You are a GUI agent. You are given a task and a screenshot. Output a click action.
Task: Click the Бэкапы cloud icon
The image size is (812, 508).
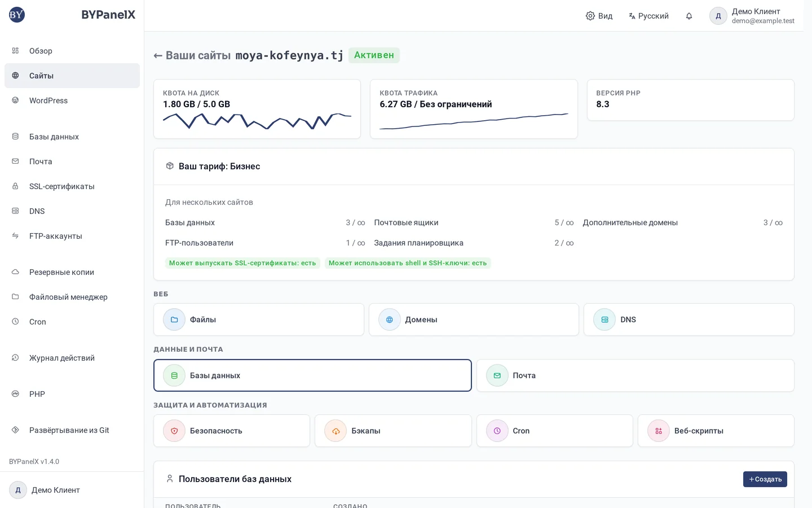click(336, 431)
